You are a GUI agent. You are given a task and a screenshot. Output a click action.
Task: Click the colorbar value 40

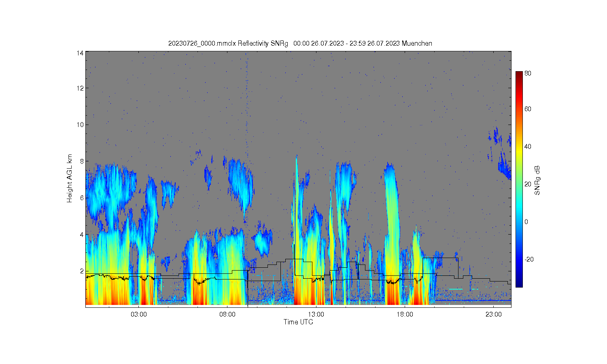coord(528,146)
